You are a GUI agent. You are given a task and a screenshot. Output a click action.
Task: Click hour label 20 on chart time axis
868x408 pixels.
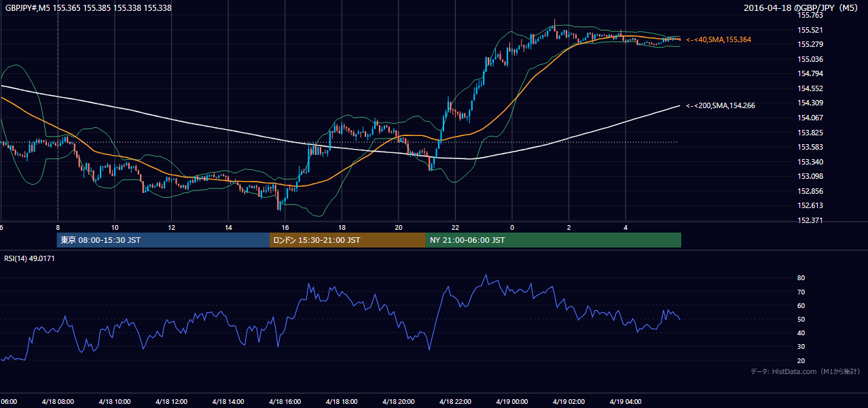398,227
